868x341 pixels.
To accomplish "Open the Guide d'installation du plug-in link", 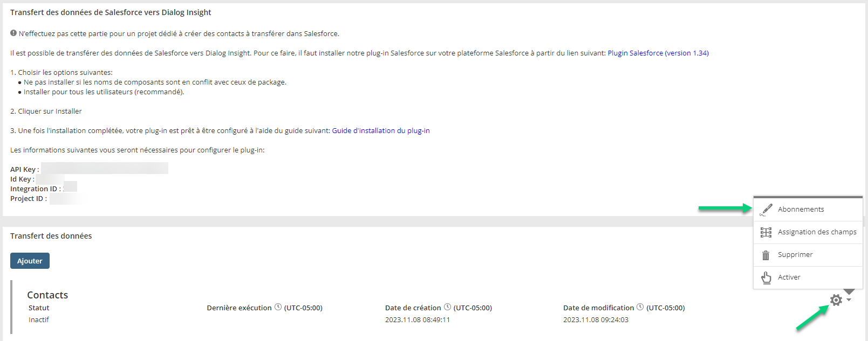I will tap(381, 130).
